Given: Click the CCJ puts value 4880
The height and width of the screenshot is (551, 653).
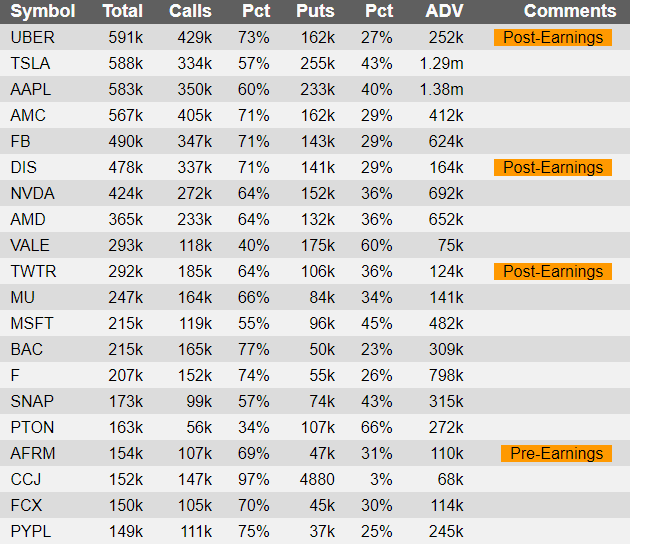Looking at the screenshot, I should coord(317,479).
